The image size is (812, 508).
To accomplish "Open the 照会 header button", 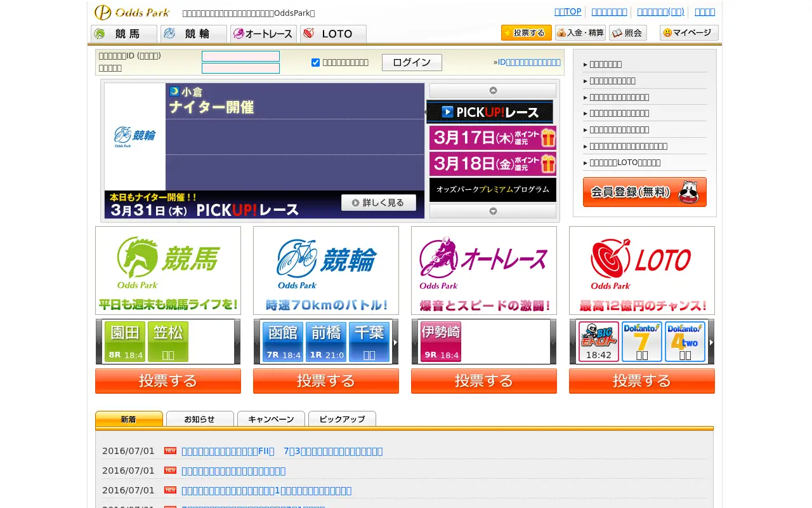I will pos(628,33).
